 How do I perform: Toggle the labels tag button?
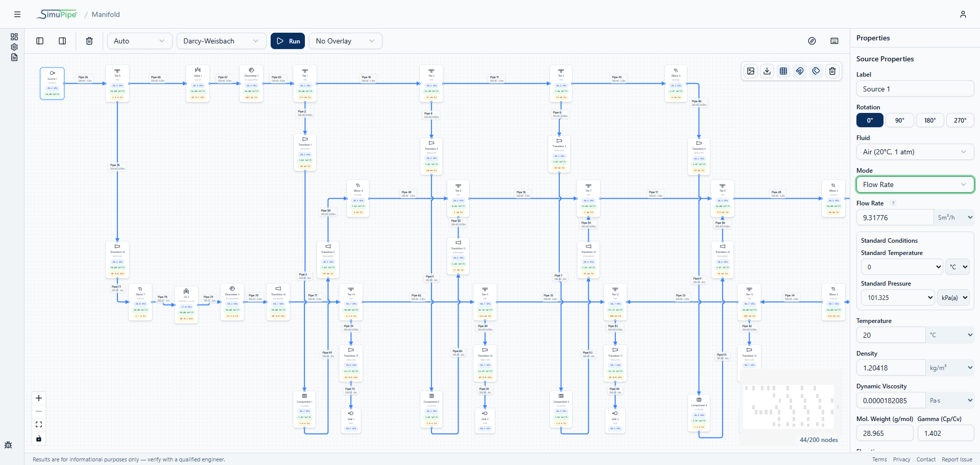(816, 71)
